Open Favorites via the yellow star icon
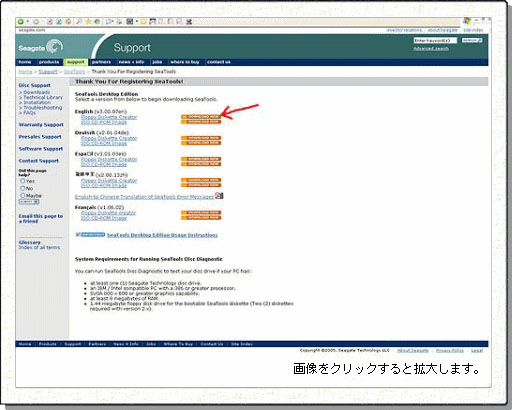The height and width of the screenshot is (410, 512). (88, 22)
